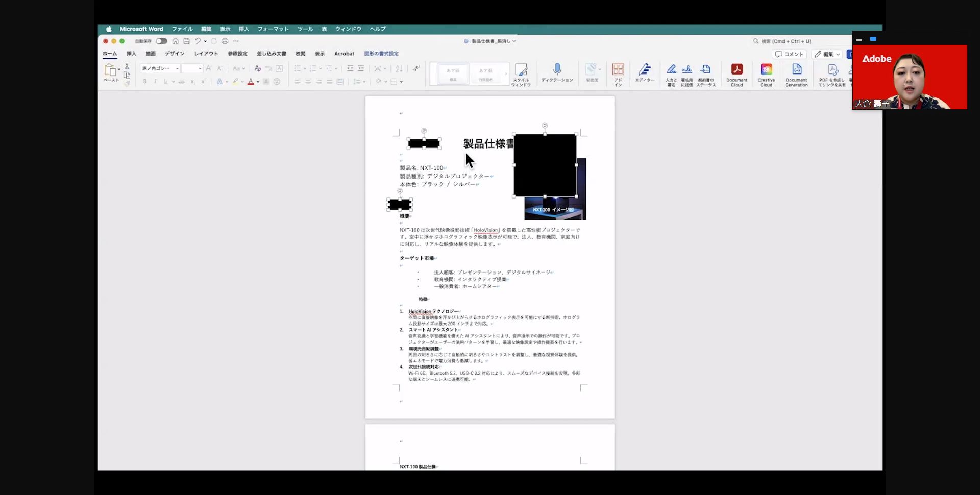980x495 pixels.
Task: Save the document with the floppy icon
Action: point(186,41)
